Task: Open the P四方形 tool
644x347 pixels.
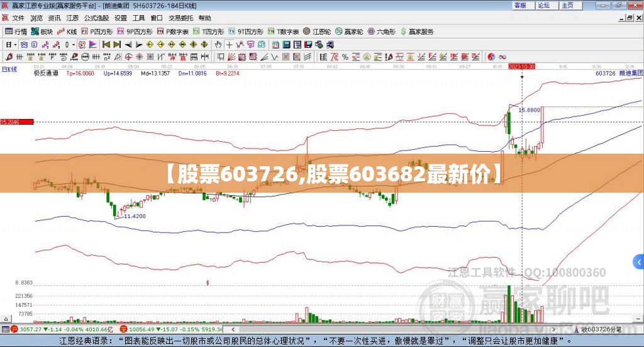Action: 96,31
